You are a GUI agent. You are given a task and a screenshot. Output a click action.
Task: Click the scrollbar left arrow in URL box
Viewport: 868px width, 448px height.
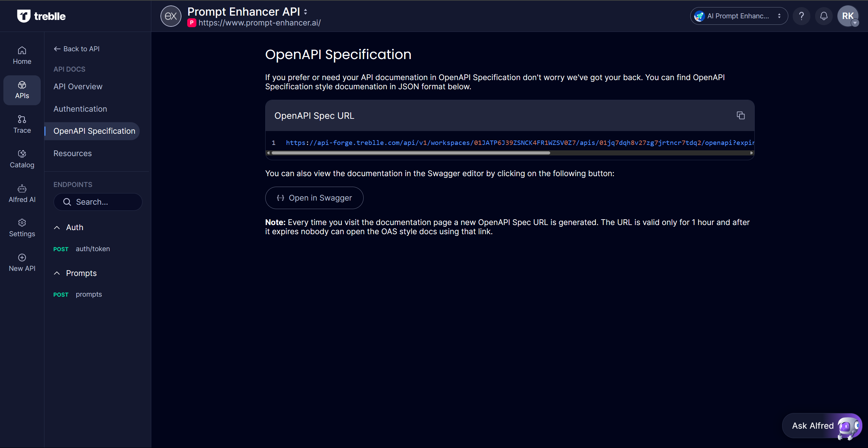click(x=268, y=153)
